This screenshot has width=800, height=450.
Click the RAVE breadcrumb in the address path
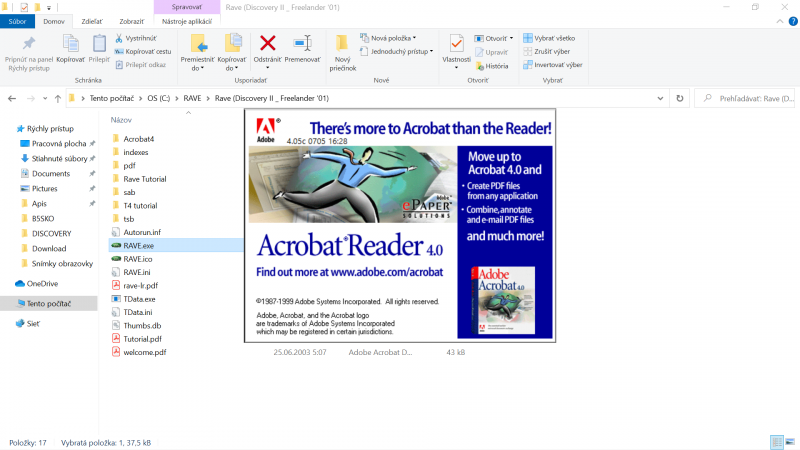(x=194, y=98)
